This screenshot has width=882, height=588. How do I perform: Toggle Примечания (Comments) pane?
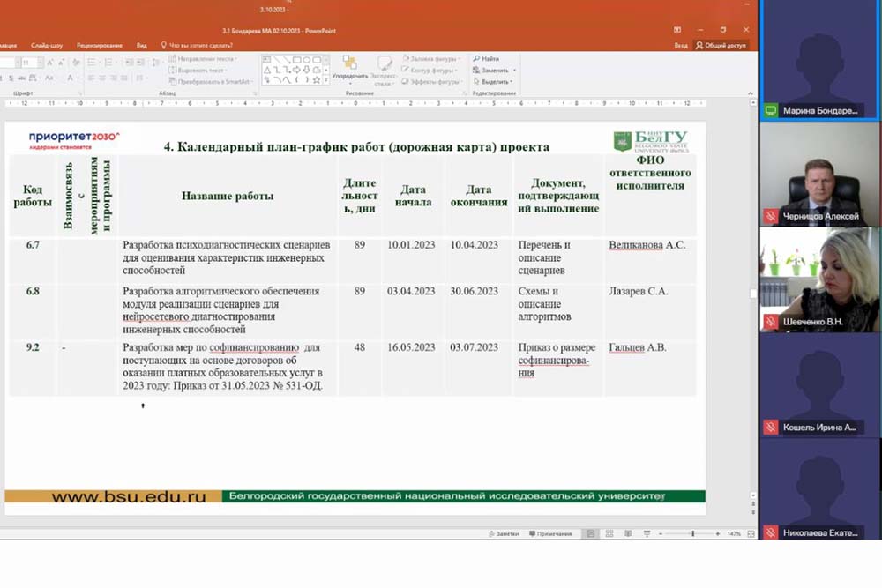coord(549,533)
